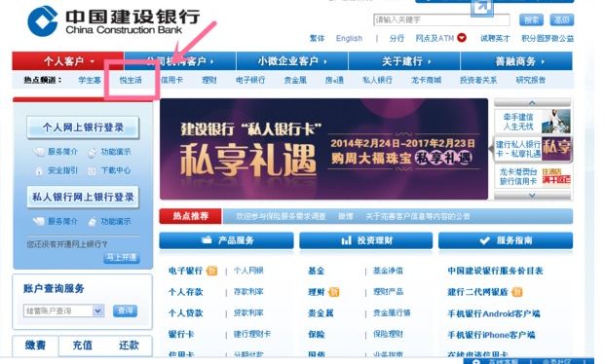Image resolution: width=605 pixels, height=364 pixels.
Task: Switch to the 充值 tab
Action: 82,346
